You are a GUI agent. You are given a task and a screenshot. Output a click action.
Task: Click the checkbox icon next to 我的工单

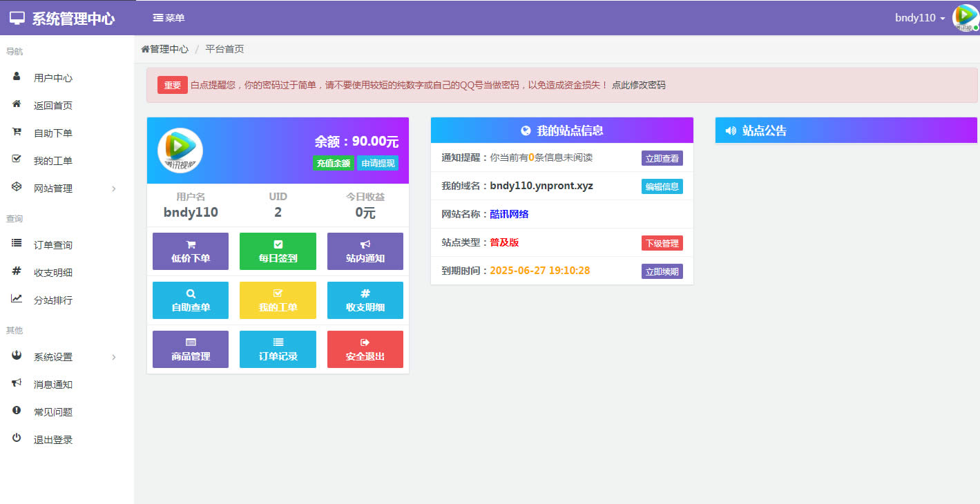tap(17, 159)
